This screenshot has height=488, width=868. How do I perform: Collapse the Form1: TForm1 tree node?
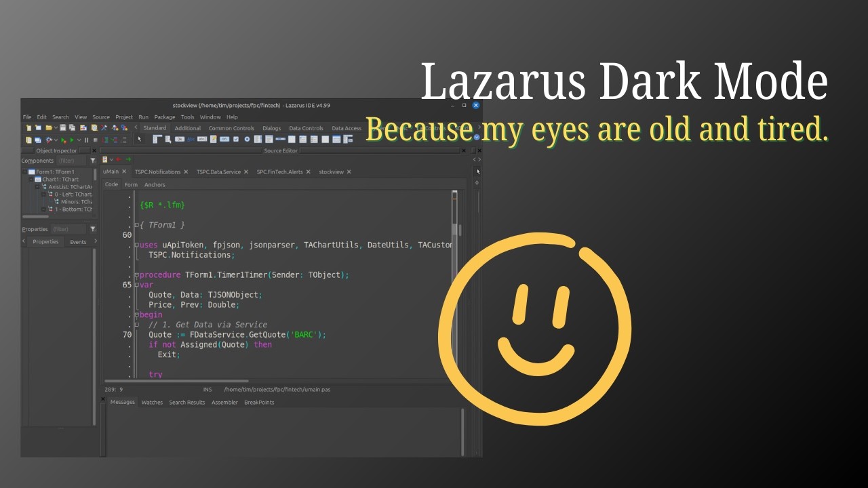click(x=24, y=171)
